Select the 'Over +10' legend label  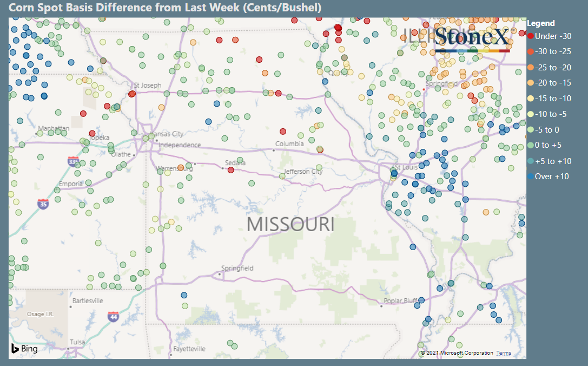(552, 177)
